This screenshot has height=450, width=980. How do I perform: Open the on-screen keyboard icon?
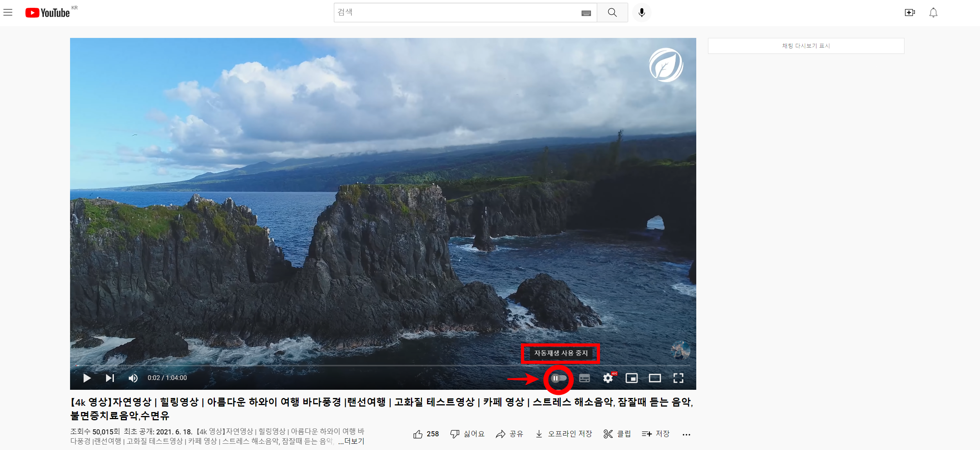[x=586, y=13]
